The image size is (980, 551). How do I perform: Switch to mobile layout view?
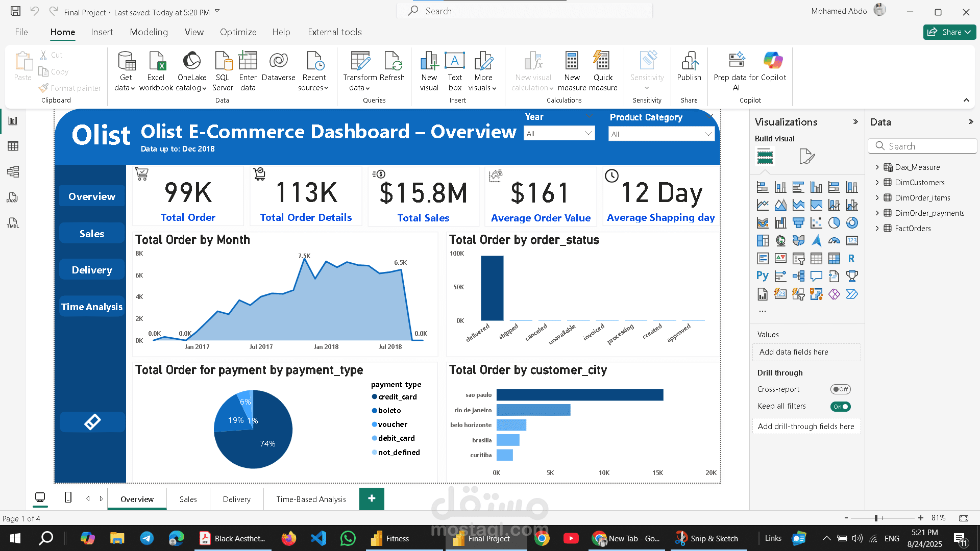pos(68,497)
